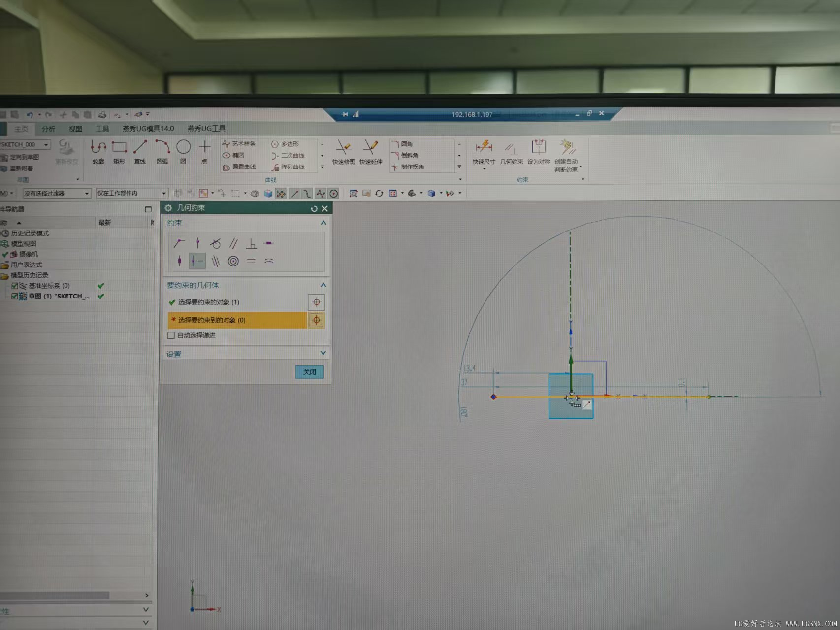Expand the 草图 ribbon group options arrow

pos(77,179)
